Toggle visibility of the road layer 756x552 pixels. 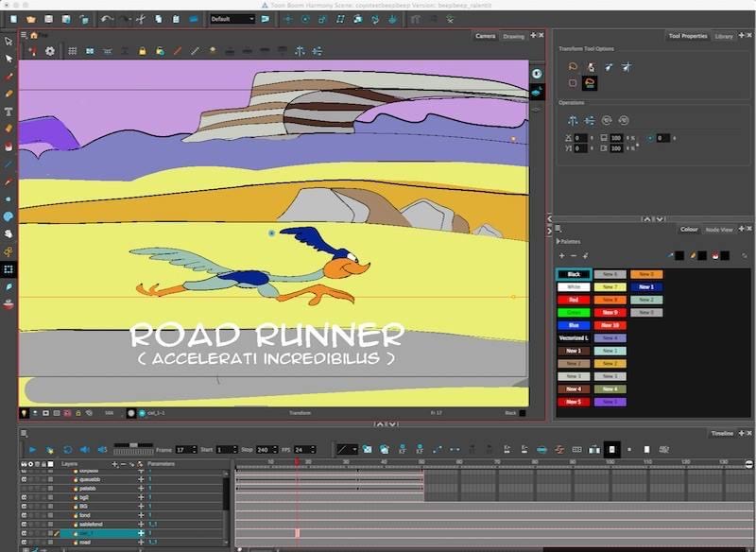(24, 543)
